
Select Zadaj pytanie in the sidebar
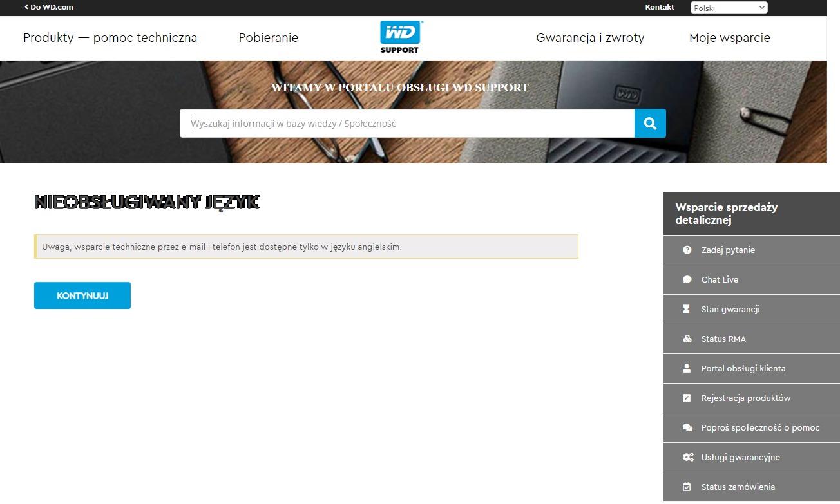pos(752,250)
